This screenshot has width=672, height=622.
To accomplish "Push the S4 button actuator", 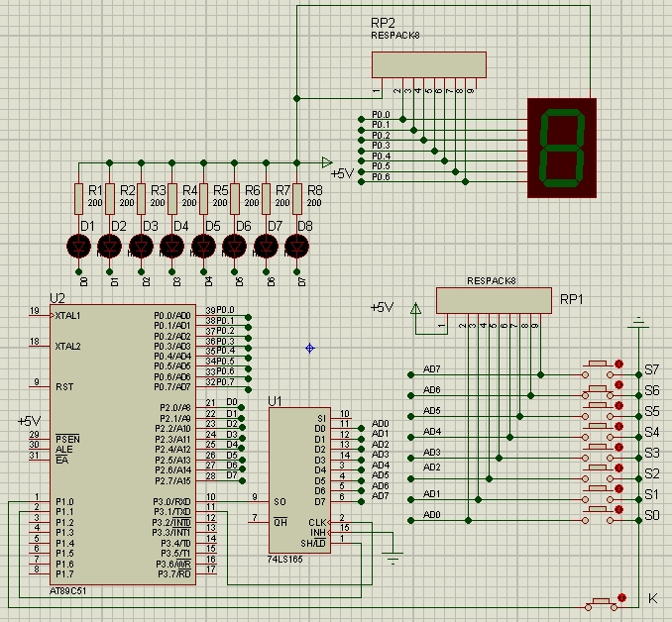I will 598,427.
